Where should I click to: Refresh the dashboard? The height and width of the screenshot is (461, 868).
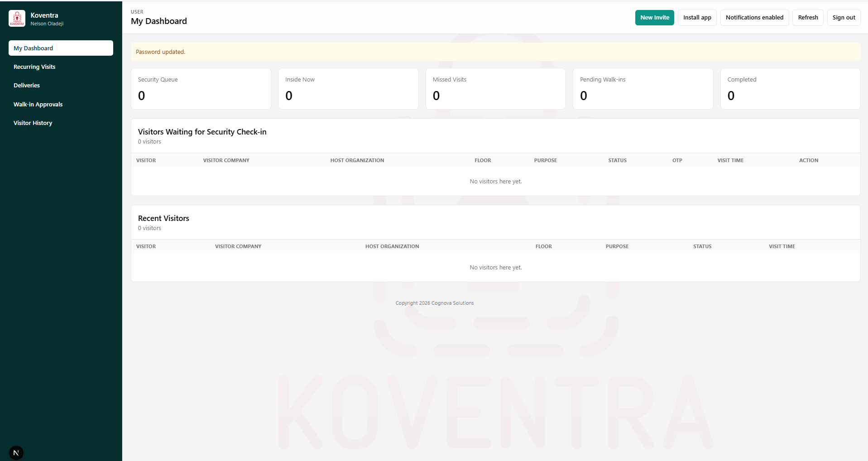pyautogui.click(x=808, y=18)
